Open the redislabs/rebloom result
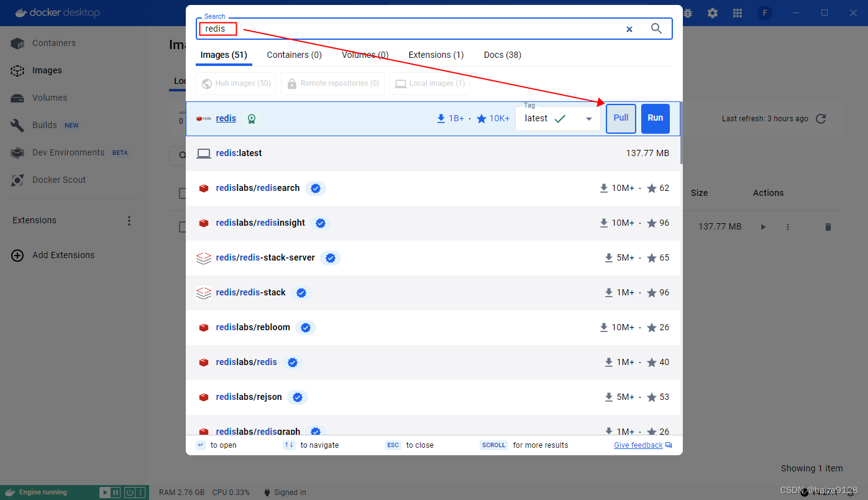This screenshot has width=868, height=500. [x=433, y=327]
